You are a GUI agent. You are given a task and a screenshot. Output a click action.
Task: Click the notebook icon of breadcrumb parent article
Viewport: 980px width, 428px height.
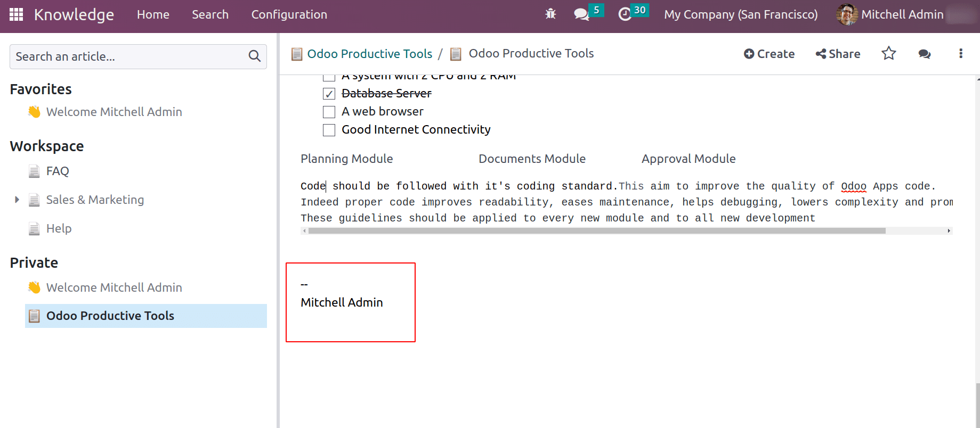297,54
